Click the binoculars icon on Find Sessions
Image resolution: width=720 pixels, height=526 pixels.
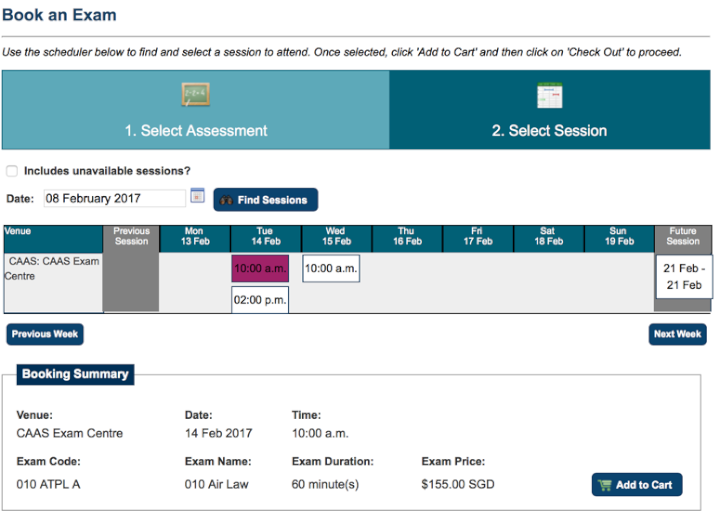[x=226, y=200]
